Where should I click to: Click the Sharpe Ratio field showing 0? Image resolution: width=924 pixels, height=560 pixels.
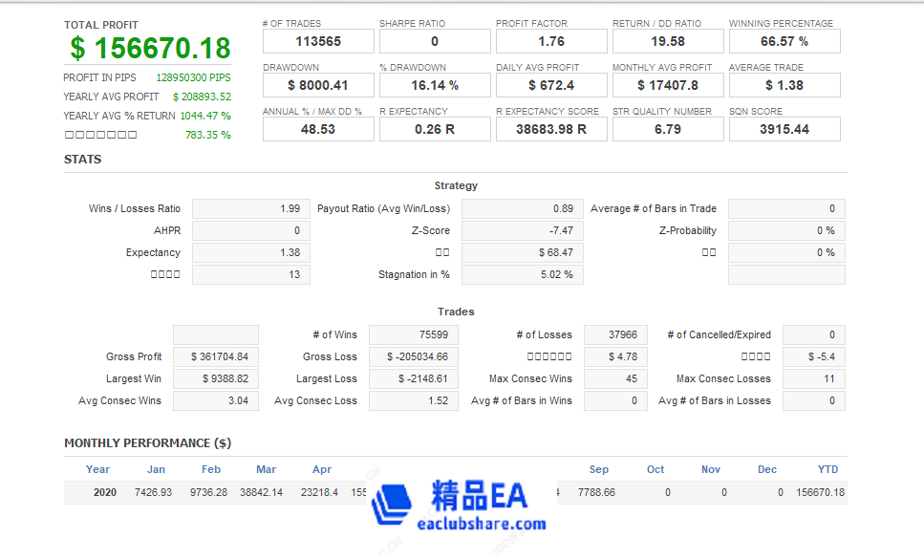coord(434,40)
